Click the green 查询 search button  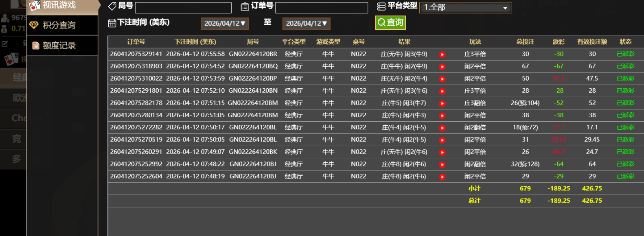390,22
